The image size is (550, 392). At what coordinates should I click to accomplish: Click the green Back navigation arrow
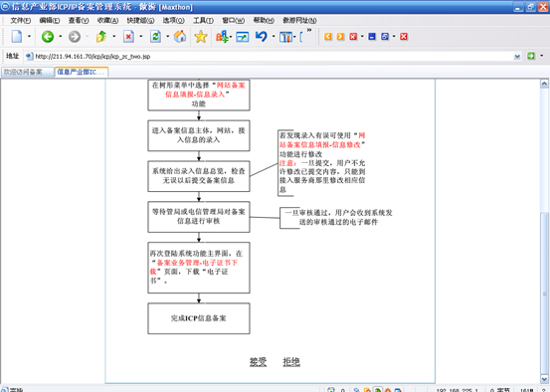click(48, 37)
